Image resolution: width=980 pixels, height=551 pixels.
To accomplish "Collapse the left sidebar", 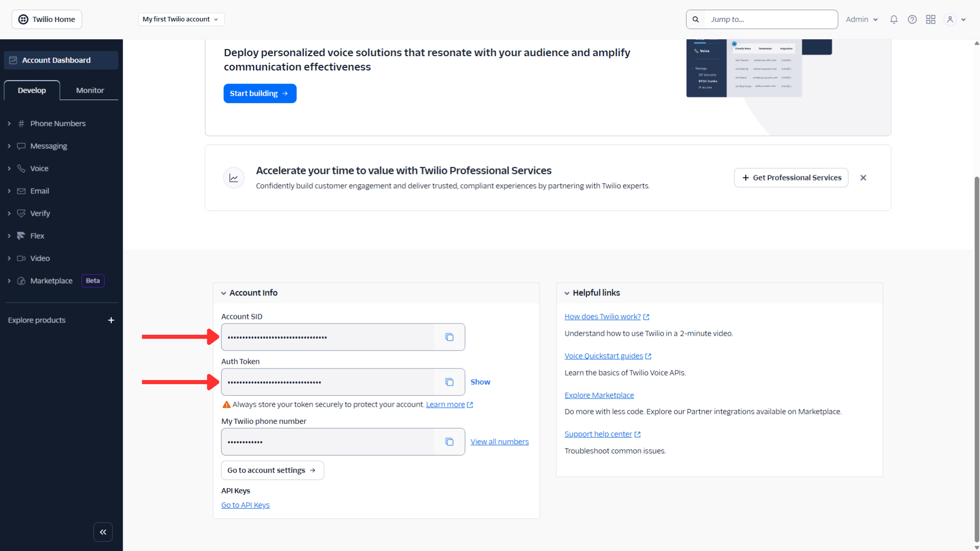I will point(103,532).
